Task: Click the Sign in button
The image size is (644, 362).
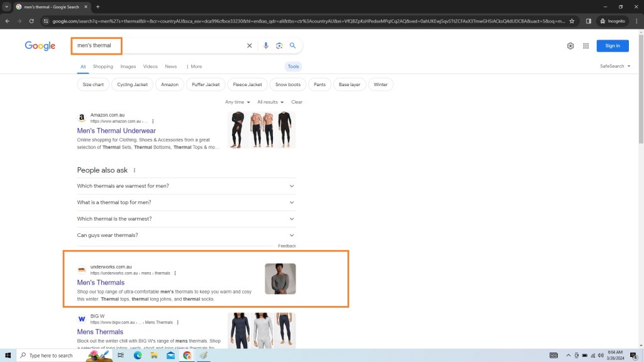Action: click(x=612, y=46)
